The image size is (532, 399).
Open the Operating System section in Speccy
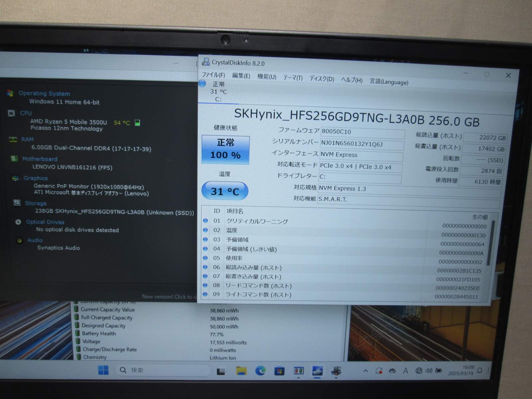click(x=44, y=93)
